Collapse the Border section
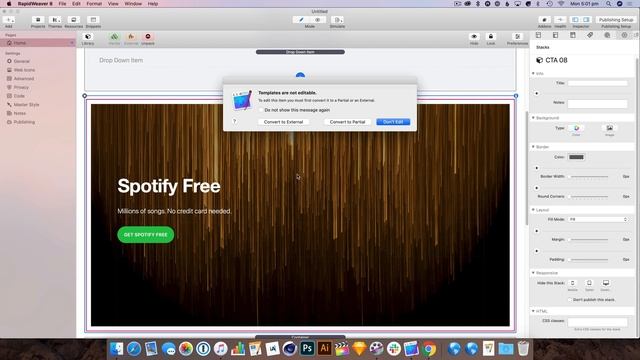 tap(533, 147)
